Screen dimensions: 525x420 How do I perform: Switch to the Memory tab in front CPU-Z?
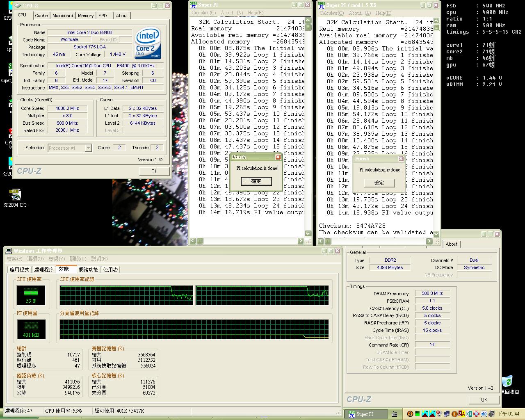click(x=86, y=16)
